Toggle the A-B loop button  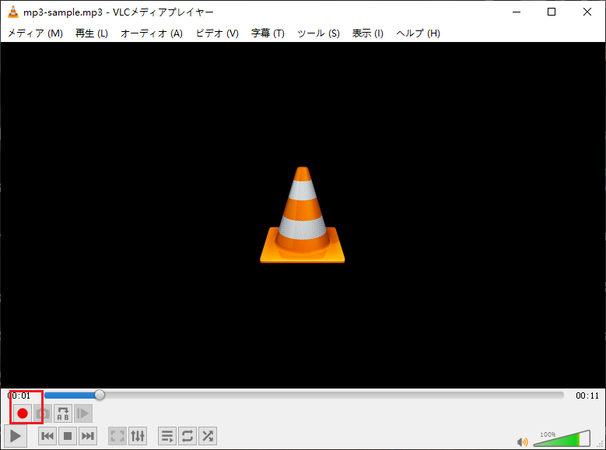(63, 414)
